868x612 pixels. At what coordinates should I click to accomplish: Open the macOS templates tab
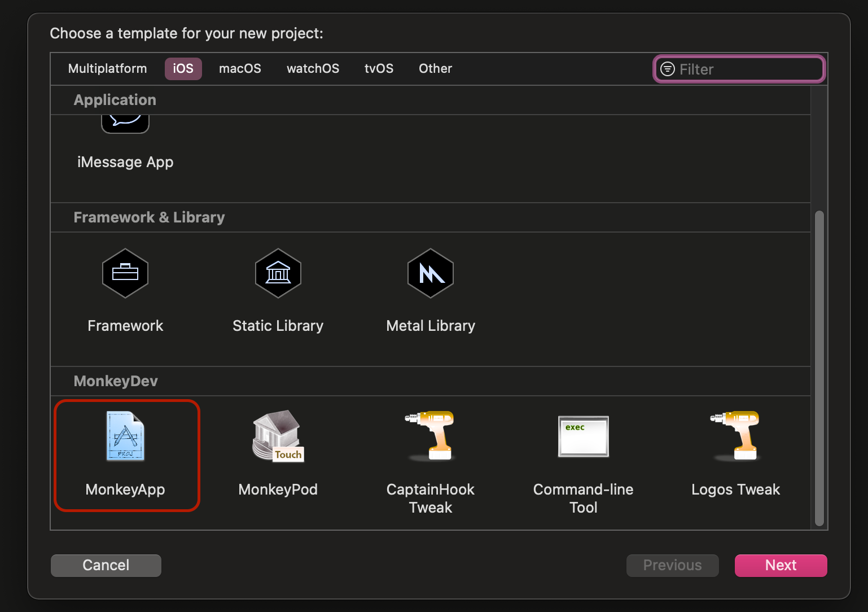tap(240, 68)
